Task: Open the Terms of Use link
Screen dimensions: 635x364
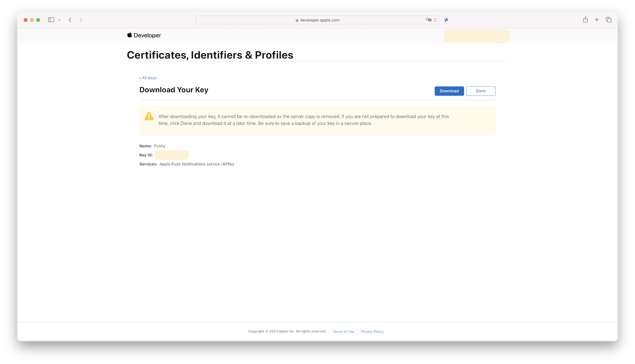Action: click(343, 332)
